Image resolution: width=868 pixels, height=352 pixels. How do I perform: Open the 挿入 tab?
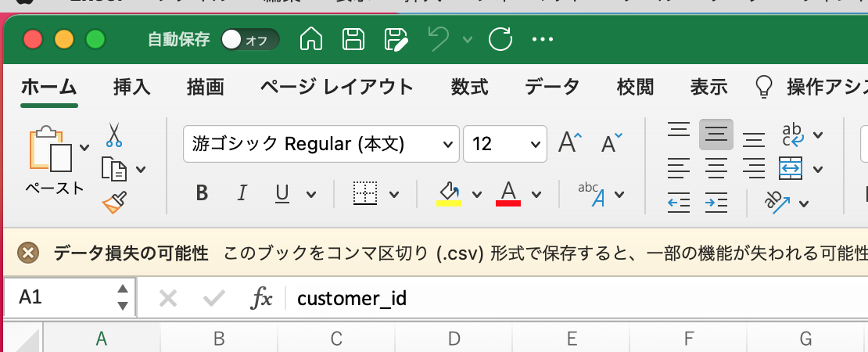(x=131, y=87)
